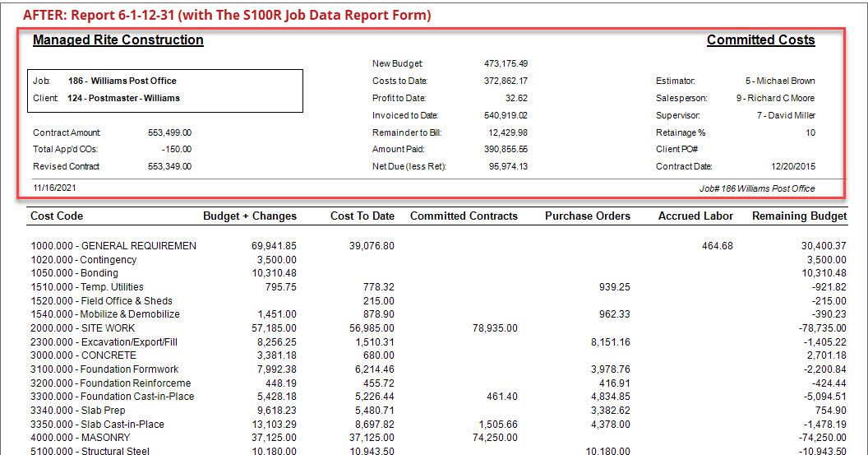The width and height of the screenshot is (868, 455).
Task: Click the Invoiced to Date value 540,919.02
Action: coord(506,115)
